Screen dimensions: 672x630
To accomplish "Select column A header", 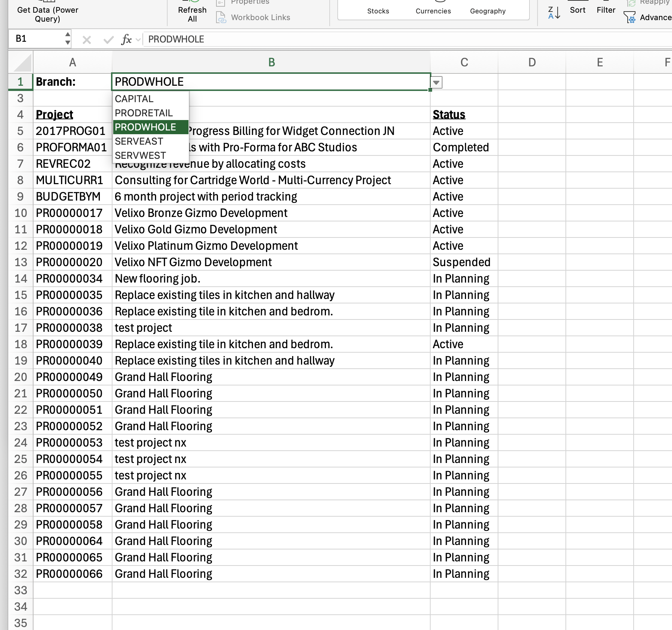I will click(x=73, y=62).
